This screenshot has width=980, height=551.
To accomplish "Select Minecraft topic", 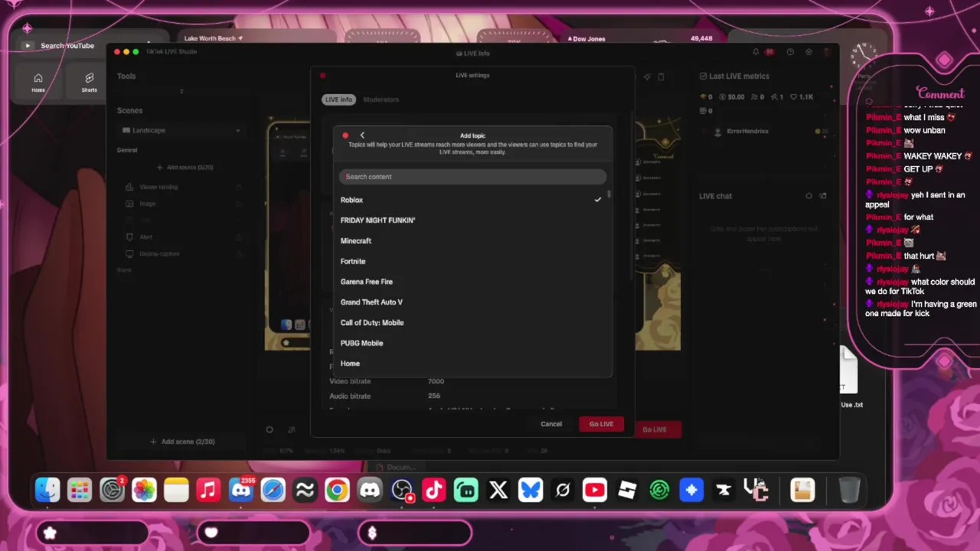I will pos(471,241).
